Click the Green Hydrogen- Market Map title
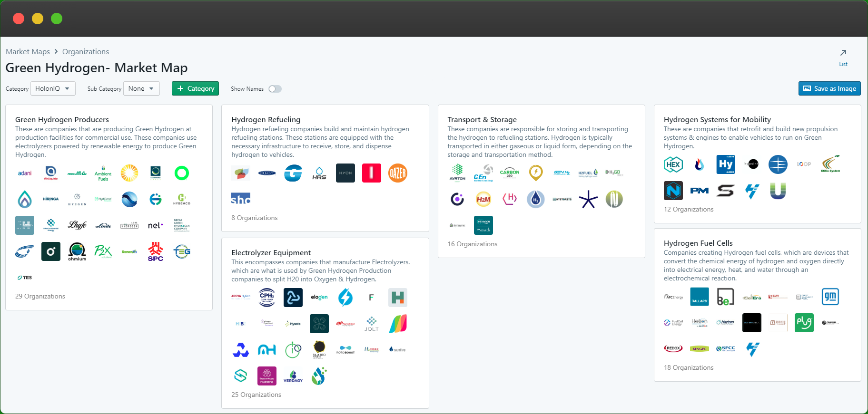The image size is (868, 414). [97, 68]
